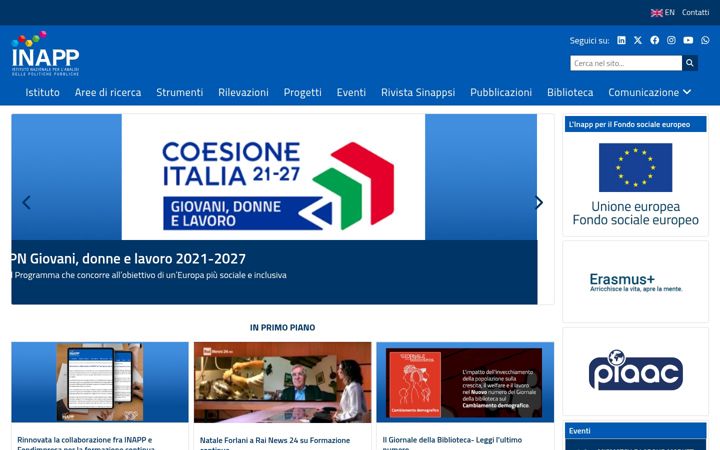Screen dimensions: 720x450
Task: Switch language with the UK flag EN link
Action: 663,12
